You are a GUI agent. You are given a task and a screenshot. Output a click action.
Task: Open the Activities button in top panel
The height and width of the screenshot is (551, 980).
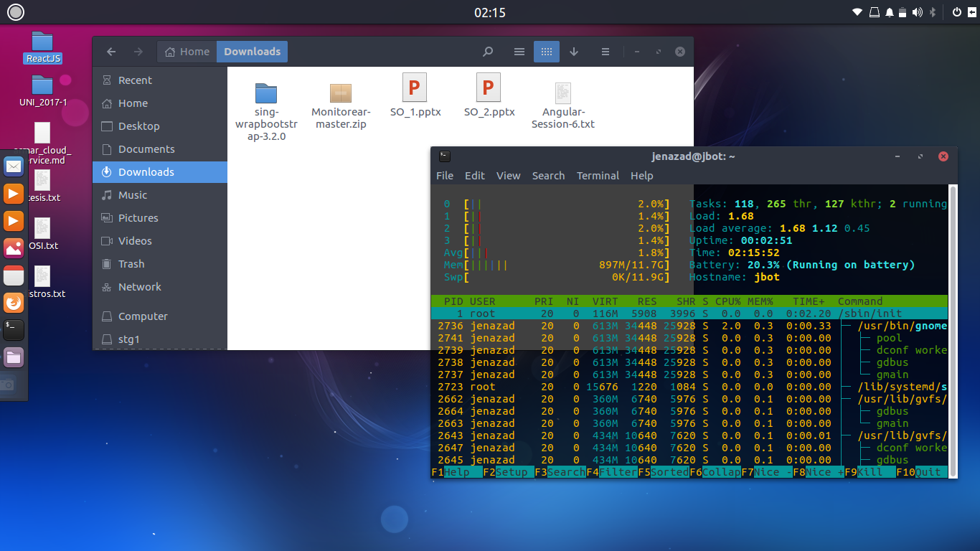pos(15,11)
